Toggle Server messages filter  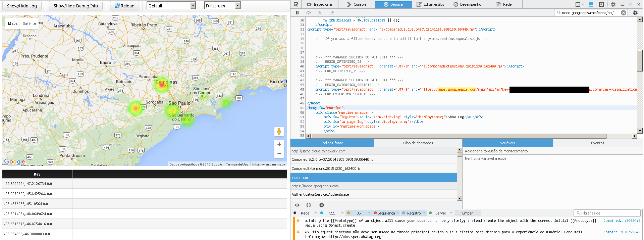440,213
